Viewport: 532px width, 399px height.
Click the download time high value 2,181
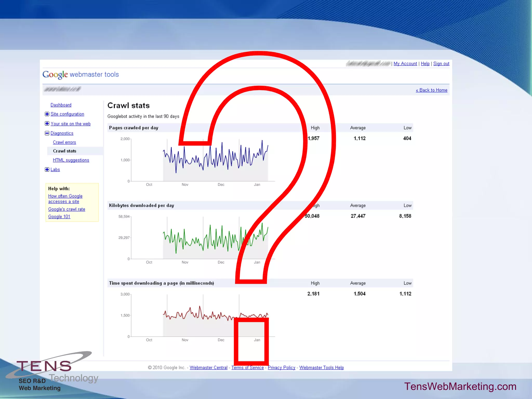click(314, 294)
